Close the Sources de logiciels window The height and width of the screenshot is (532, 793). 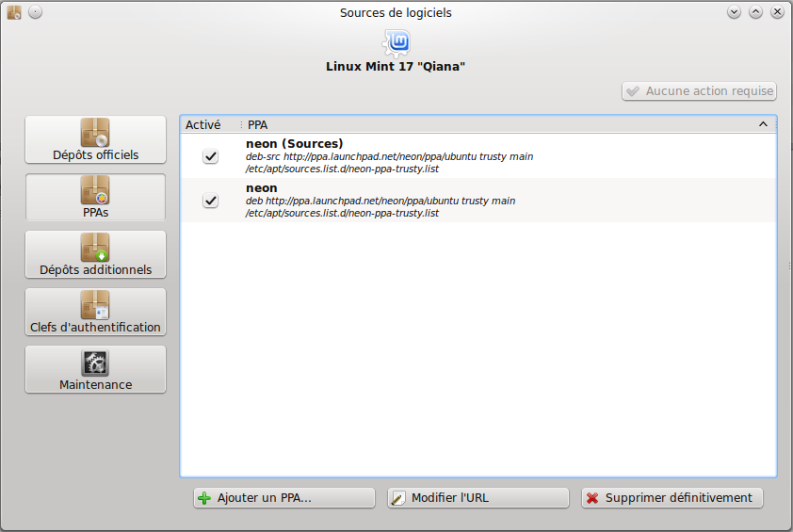(777, 12)
